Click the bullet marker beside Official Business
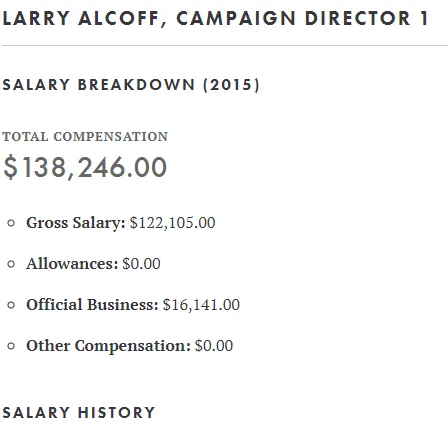The width and height of the screenshot is (448, 424). pyautogui.click(x=11, y=305)
